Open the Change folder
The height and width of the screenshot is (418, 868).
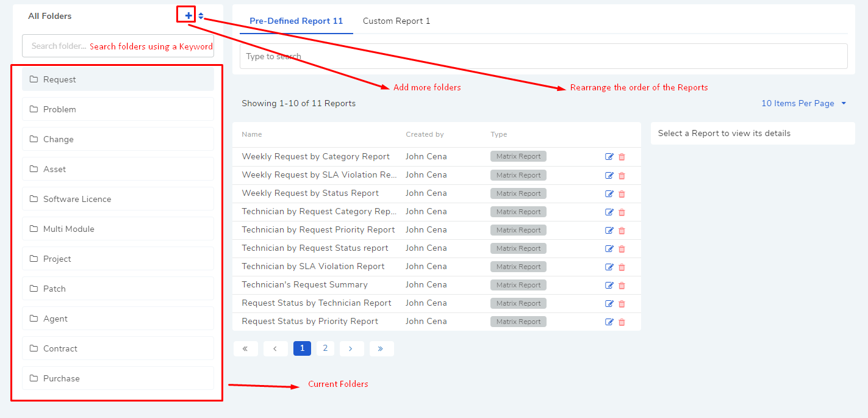click(118, 139)
